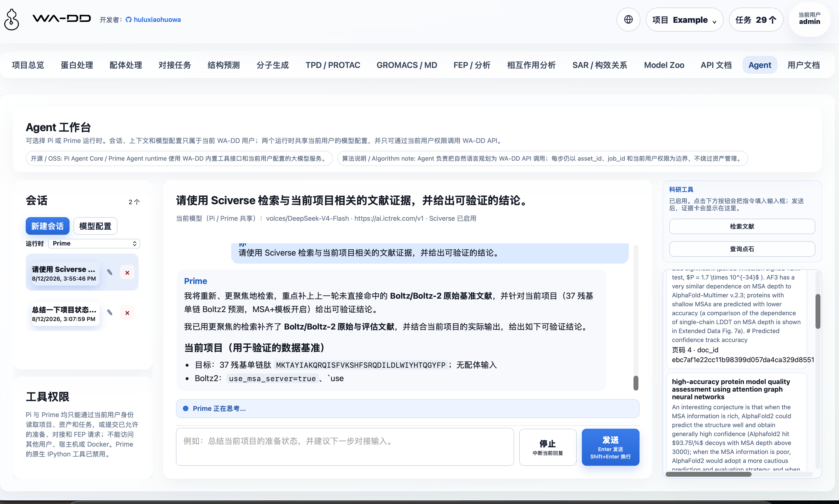Click the evidence panel horizontal scrollbar
Image resolution: width=839 pixels, height=504 pixels.
pyautogui.click(x=708, y=474)
